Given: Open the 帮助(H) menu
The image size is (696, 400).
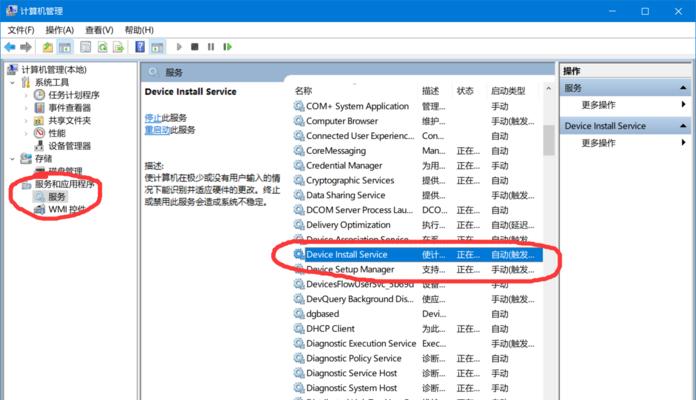Looking at the screenshot, I should pos(139,30).
